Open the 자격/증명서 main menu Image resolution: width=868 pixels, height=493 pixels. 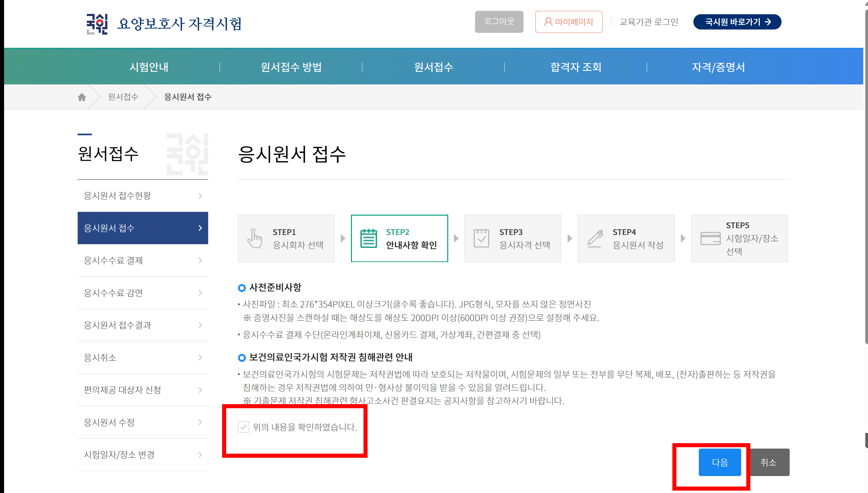[718, 67]
